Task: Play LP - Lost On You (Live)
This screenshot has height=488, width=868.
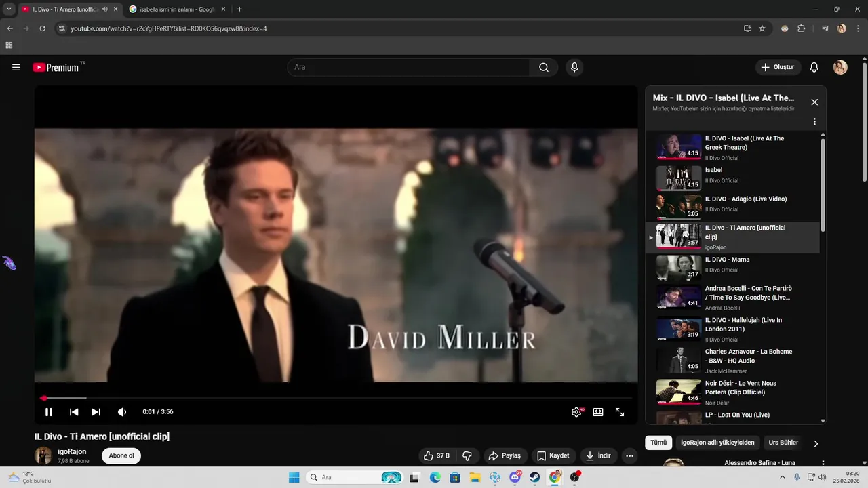Action: pyautogui.click(x=732, y=416)
